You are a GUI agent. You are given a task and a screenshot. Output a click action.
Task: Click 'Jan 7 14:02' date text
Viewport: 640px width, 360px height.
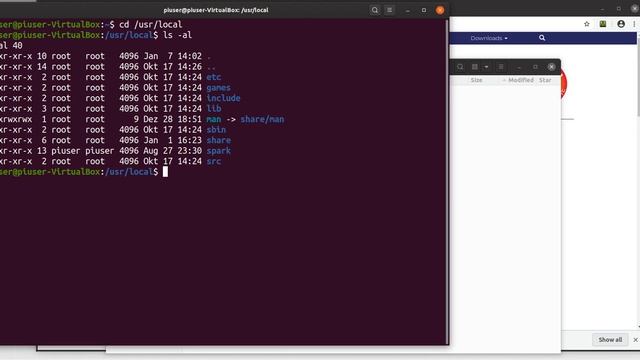pyautogui.click(x=172, y=56)
